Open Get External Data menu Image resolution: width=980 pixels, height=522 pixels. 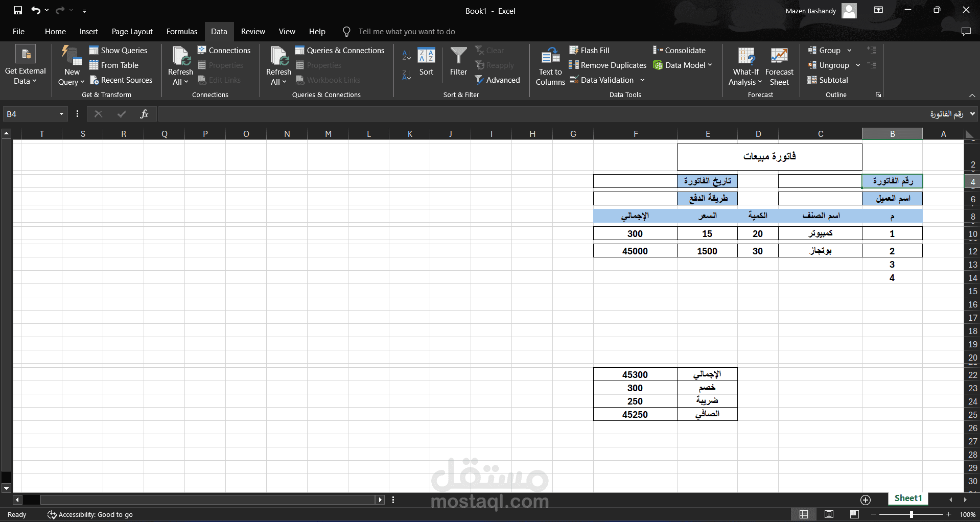point(26,65)
